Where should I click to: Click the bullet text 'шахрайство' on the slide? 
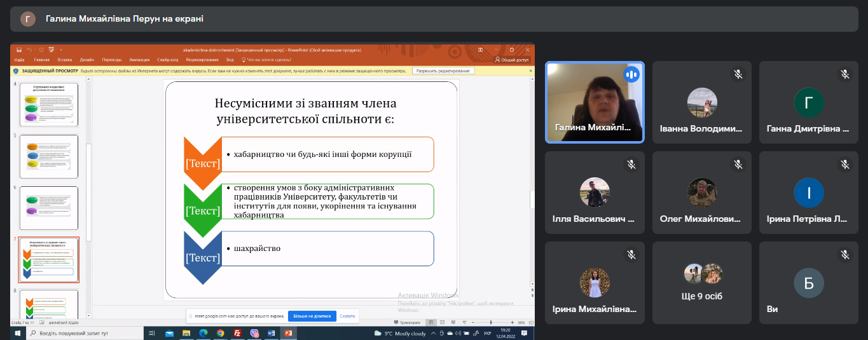tap(257, 248)
